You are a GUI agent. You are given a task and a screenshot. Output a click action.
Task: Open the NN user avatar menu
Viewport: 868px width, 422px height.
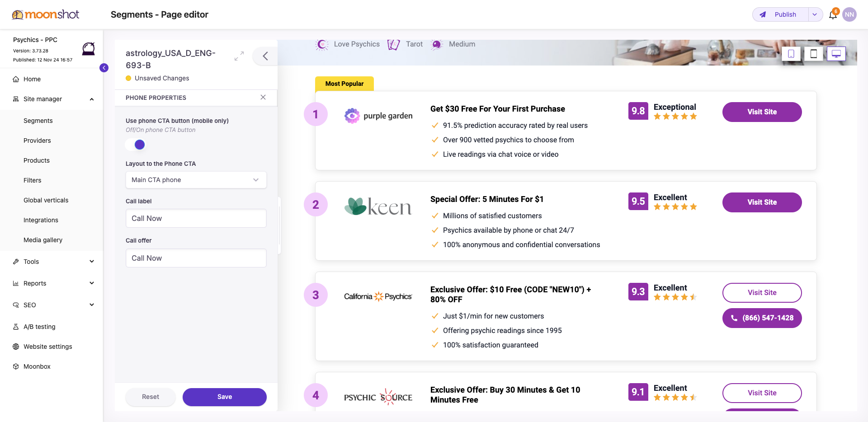[849, 14]
